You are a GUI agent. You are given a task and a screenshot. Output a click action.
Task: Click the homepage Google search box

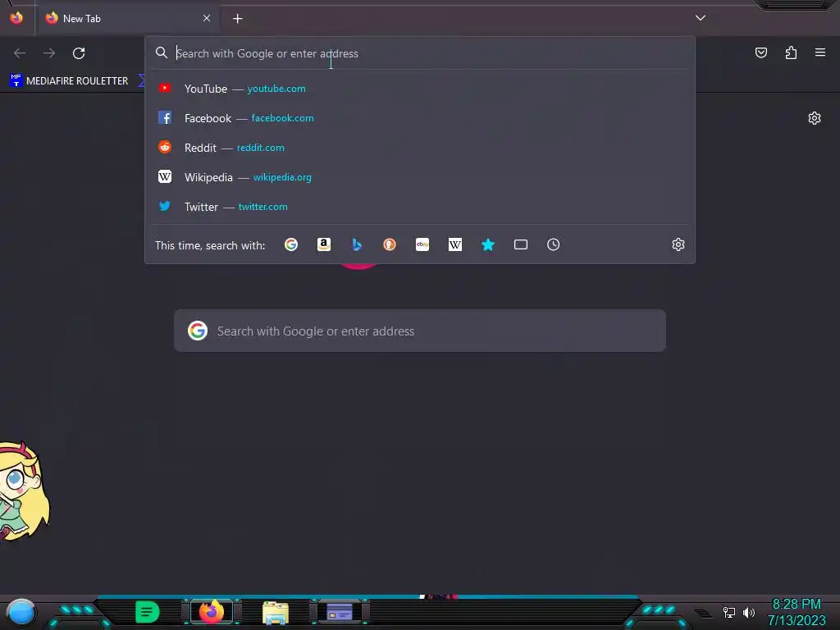[420, 331]
